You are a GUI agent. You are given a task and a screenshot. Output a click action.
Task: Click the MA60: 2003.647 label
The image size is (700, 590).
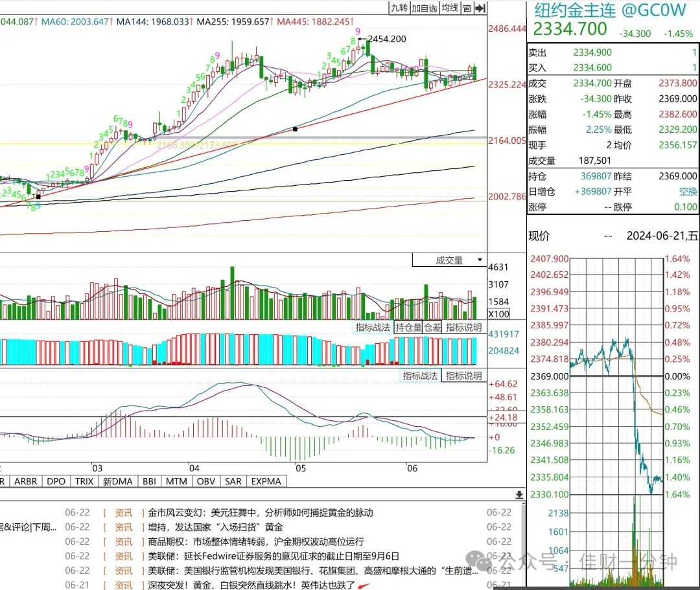click(75, 21)
